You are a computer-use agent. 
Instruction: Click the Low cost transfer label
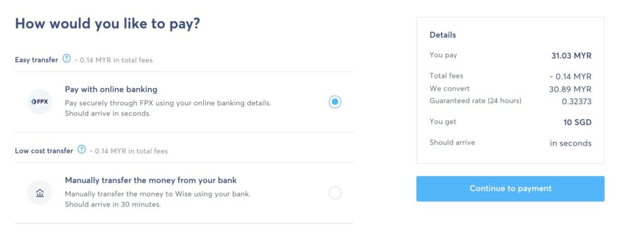point(44,151)
